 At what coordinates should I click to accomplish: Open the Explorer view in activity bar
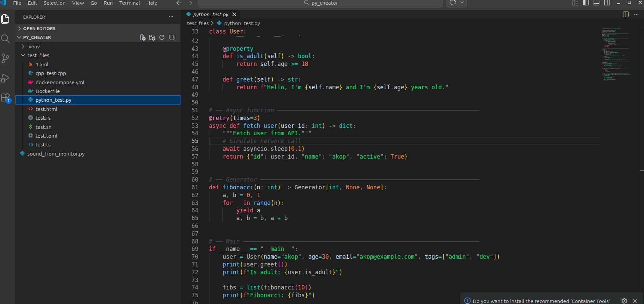pyautogui.click(x=5, y=19)
